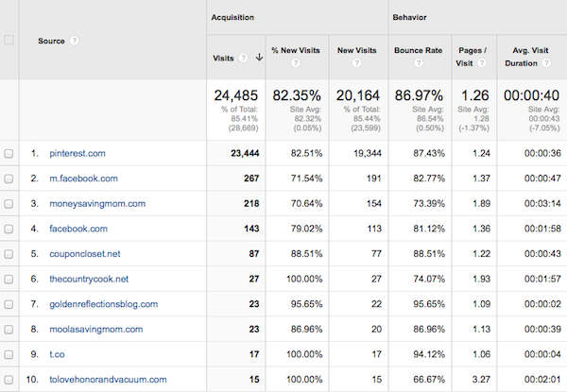The width and height of the screenshot is (567, 392).
Task: Tick the checkbox for couponcloset.net row
Action: click(x=9, y=254)
